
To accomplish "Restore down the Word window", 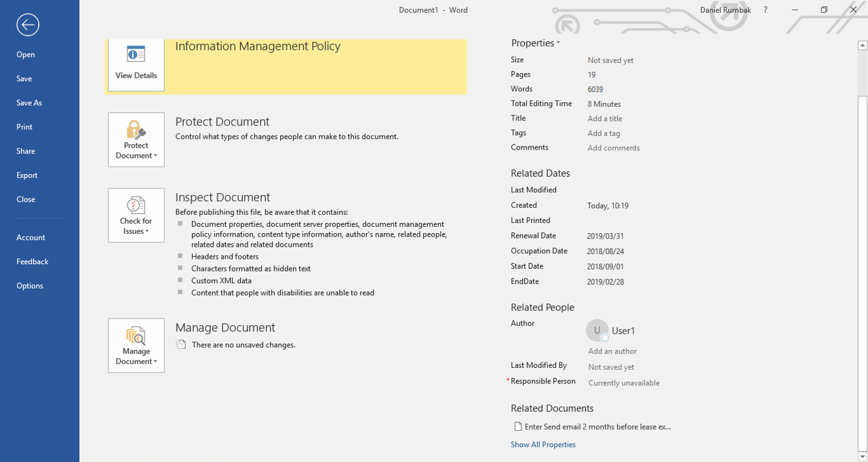I will (824, 10).
